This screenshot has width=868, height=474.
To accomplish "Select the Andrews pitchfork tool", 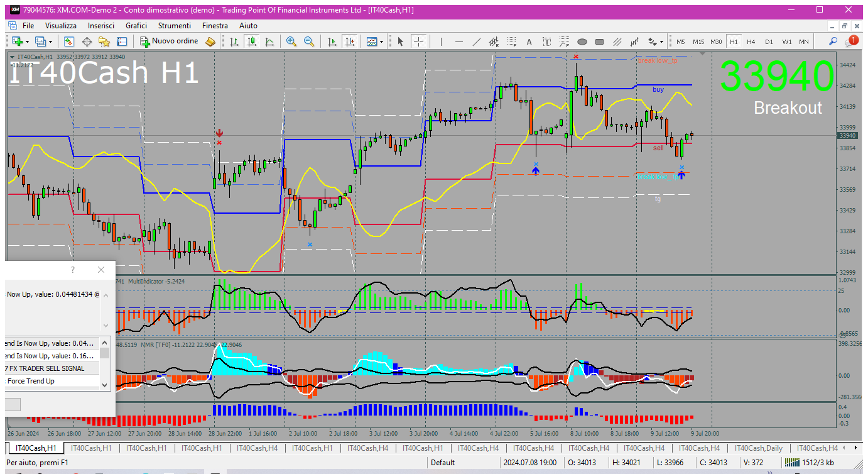I will [x=635, y=41].
